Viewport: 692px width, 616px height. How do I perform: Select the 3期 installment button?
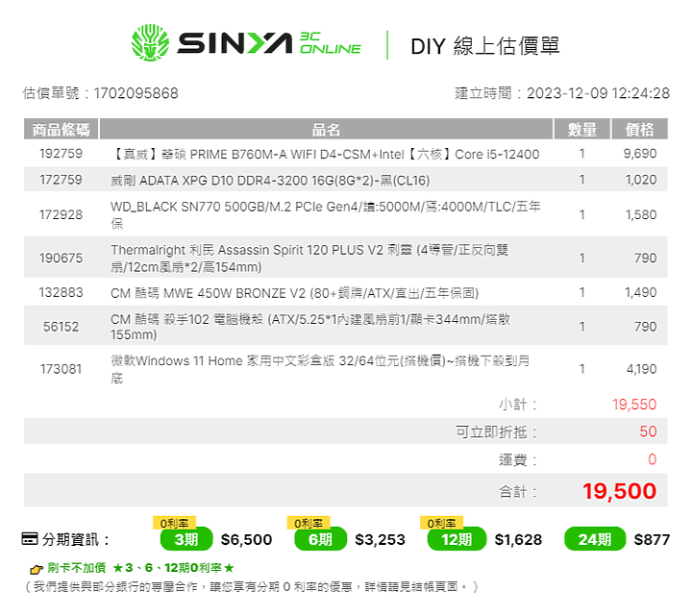point(186,539)
